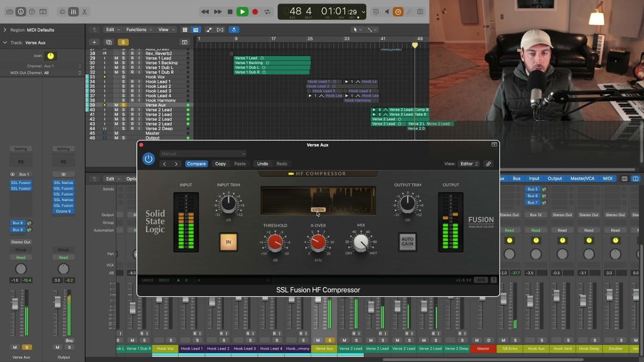Select preset slot A in plugin footer
The image size is (644, 362).
tap(179, 280)
